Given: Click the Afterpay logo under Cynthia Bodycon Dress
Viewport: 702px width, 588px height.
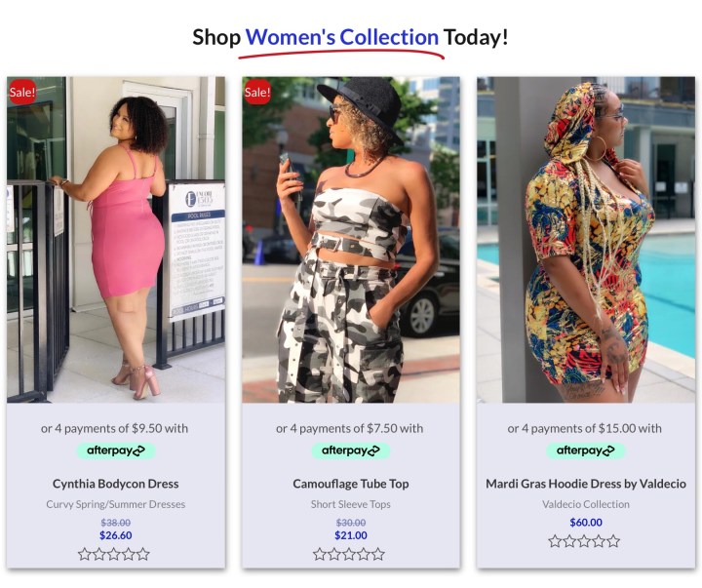Looking at the screenshot, I should pyautogui.click(x=115, y=451).
